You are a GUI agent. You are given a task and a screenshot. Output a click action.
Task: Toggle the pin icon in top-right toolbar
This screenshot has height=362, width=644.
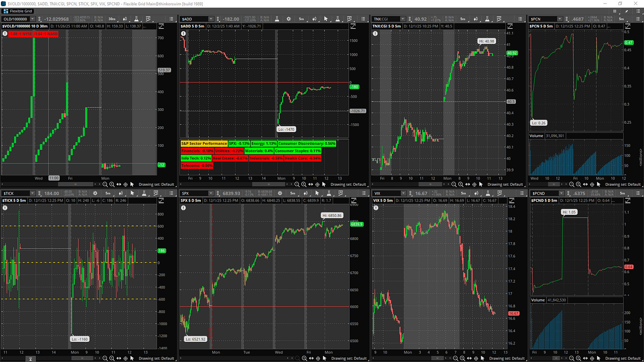pos(627,11)
